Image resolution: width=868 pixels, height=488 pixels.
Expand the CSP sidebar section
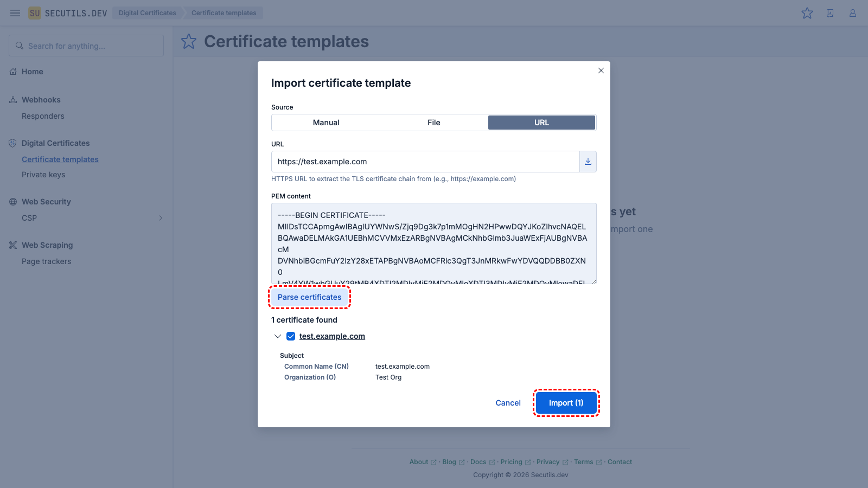point(161,218)
